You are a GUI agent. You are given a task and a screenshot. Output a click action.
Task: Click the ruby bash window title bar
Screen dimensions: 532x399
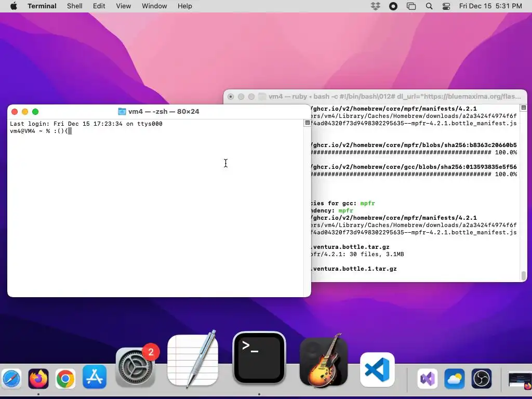coord(375,96)
